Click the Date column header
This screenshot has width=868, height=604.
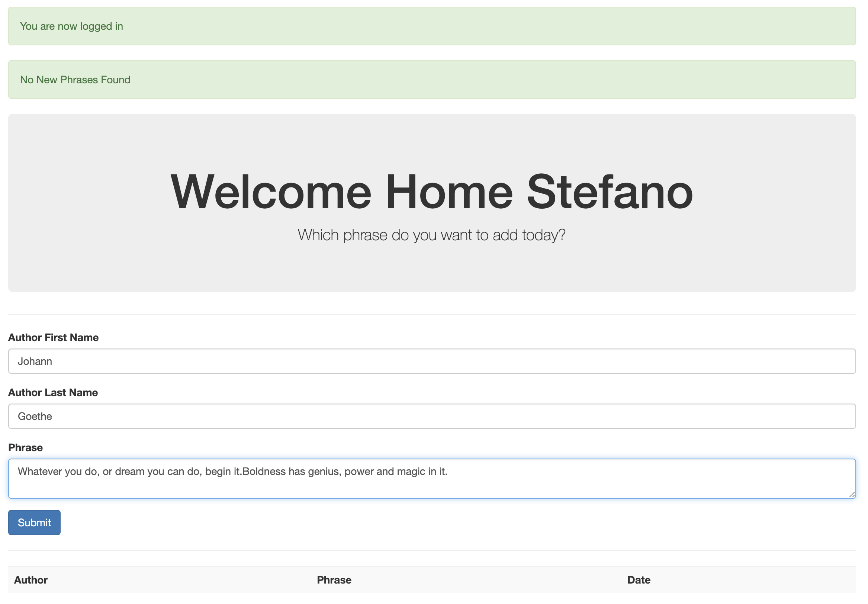click(639, 580)
